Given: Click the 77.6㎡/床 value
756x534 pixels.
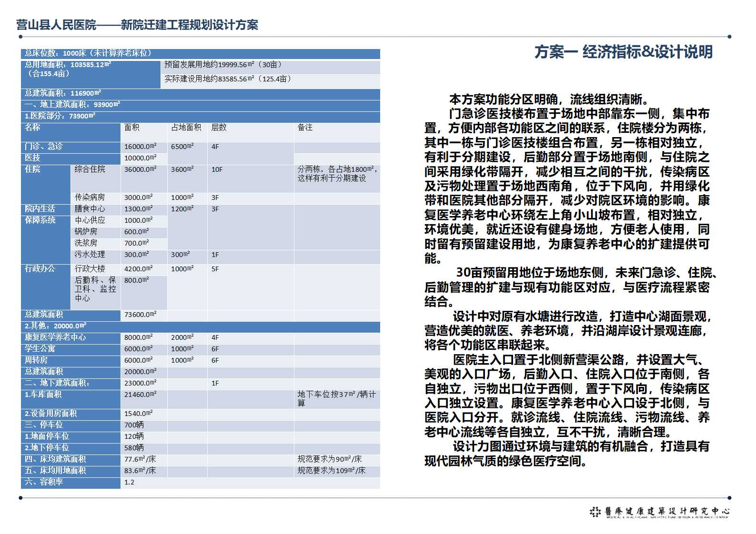Looking at the screenshot, I should coord(140,459).
